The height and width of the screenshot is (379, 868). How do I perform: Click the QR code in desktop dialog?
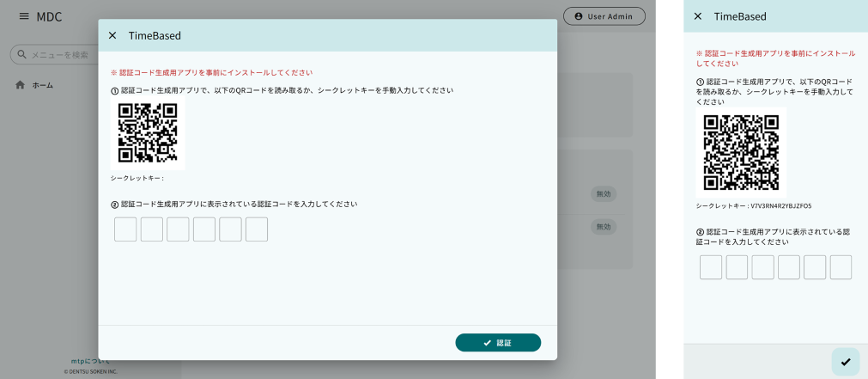click(148, 133)
